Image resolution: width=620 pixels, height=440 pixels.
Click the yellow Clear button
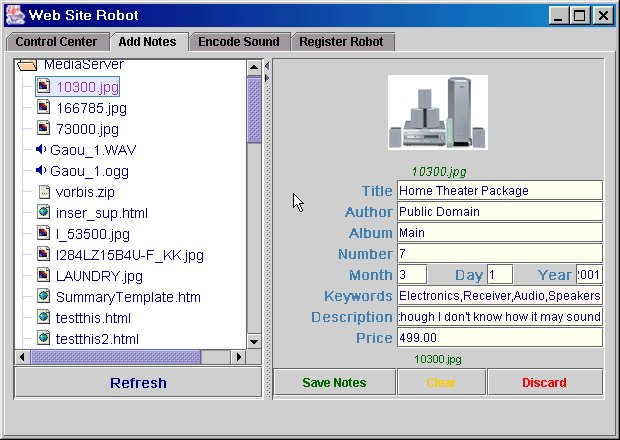[441, 382]
